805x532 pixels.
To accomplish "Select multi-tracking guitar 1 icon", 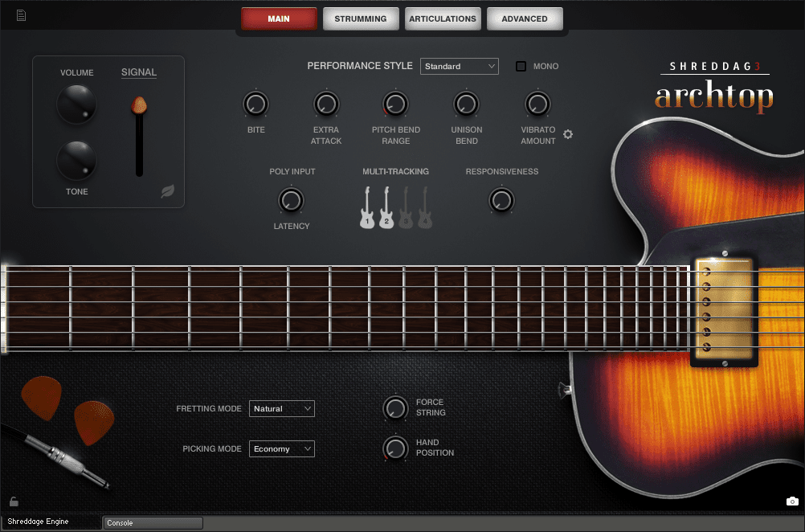I will pyautogui.click(x=367, y=208).
